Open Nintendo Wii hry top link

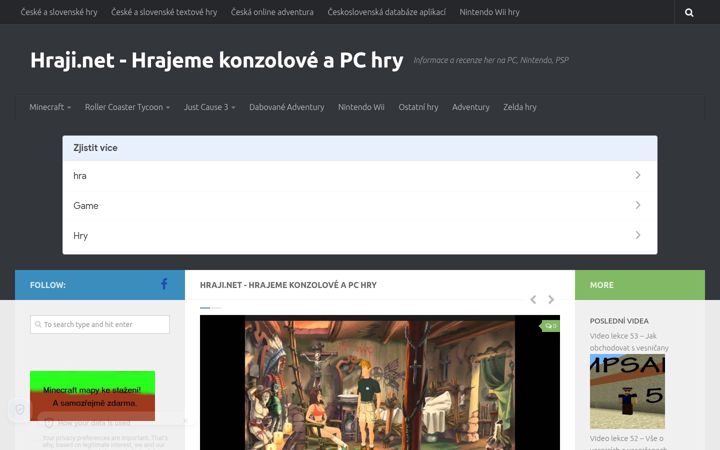[489, 12]
